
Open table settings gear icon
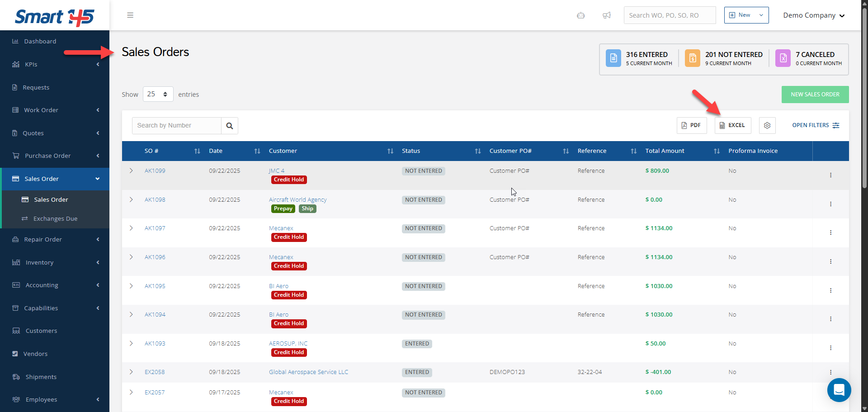(x=767, y=125)
